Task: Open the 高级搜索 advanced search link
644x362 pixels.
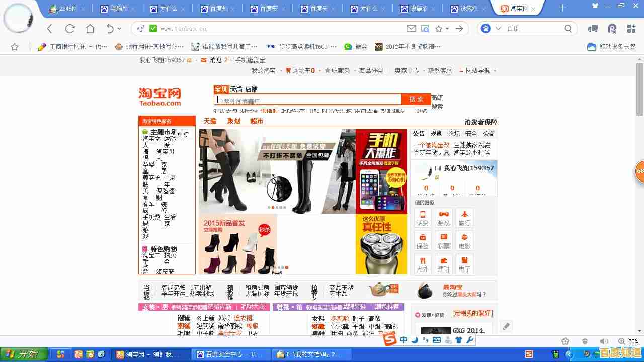Action: tap(435, 101)
